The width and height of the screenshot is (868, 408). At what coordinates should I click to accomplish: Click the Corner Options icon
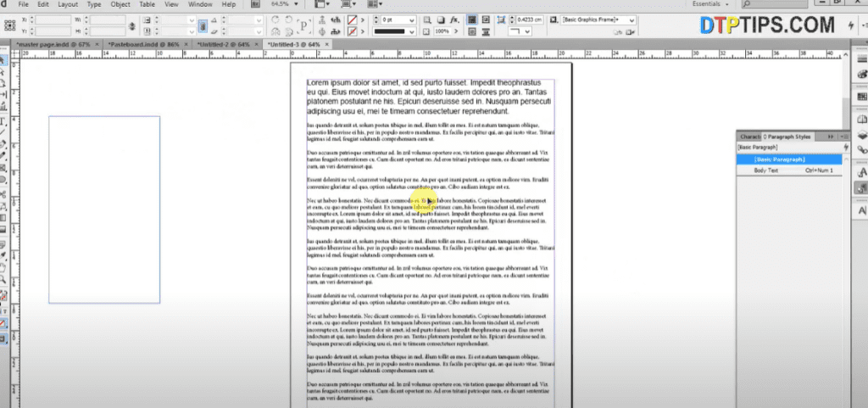pos(502,20)
